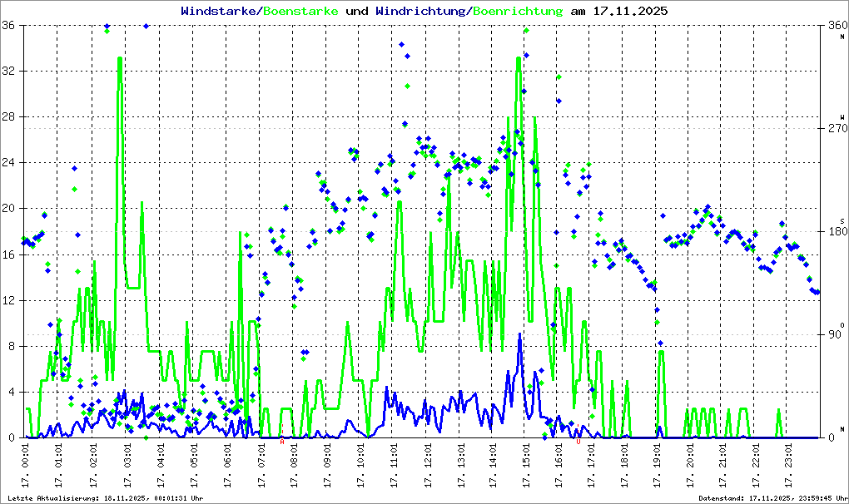Click the N compass letter below 360
This screenshot has height=504, width=849.
click(842, 37)
